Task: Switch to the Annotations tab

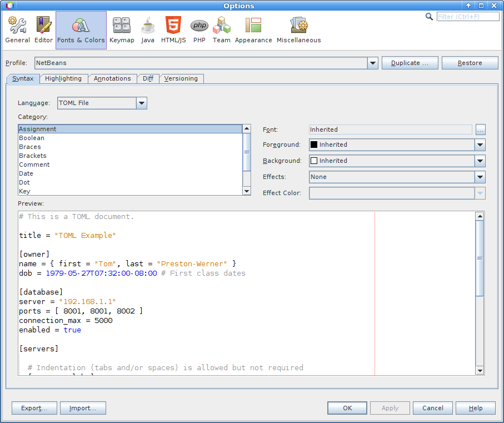Action: tap(112, 79)
